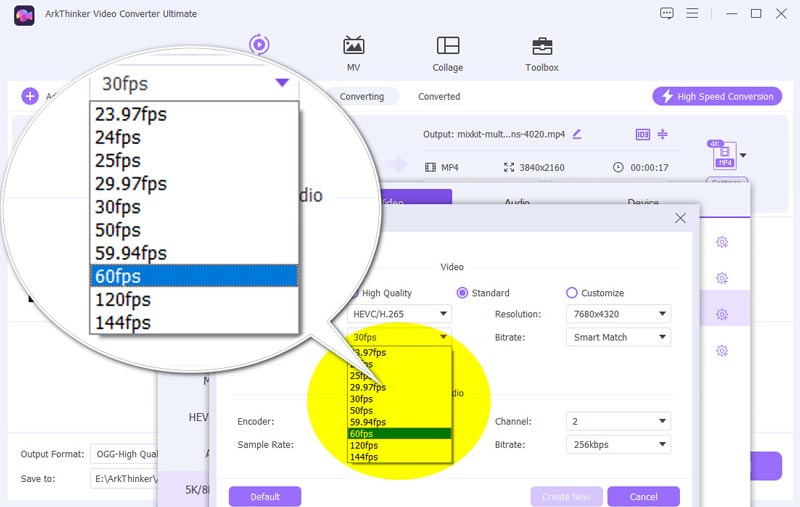Image resolution: width=800 pixels, height=507 pixels.
Task: Click the Default button
Action: point(265,496)
